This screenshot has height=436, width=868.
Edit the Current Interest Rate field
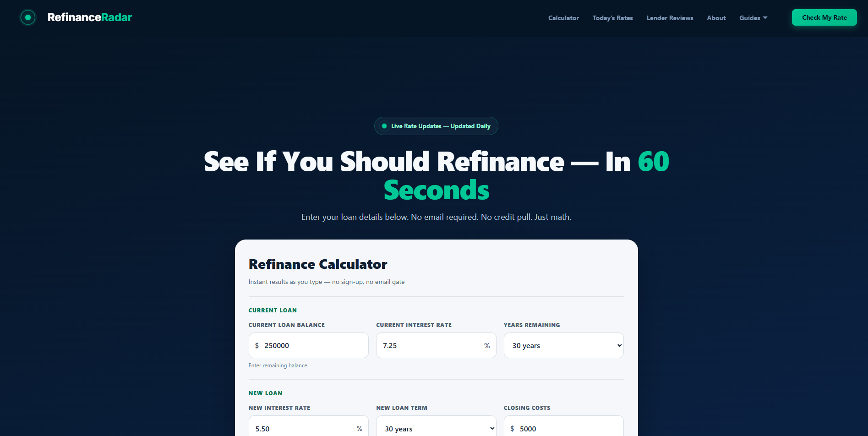436,345
